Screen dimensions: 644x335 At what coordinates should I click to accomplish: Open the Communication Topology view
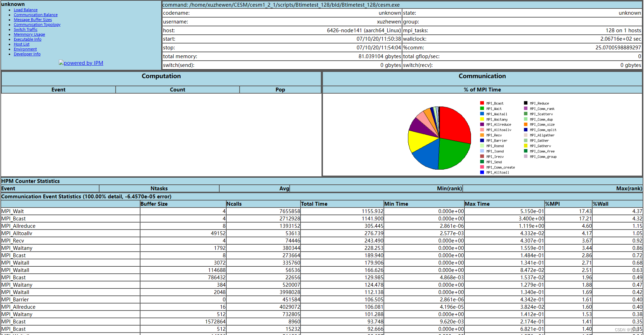pos(37,25)
